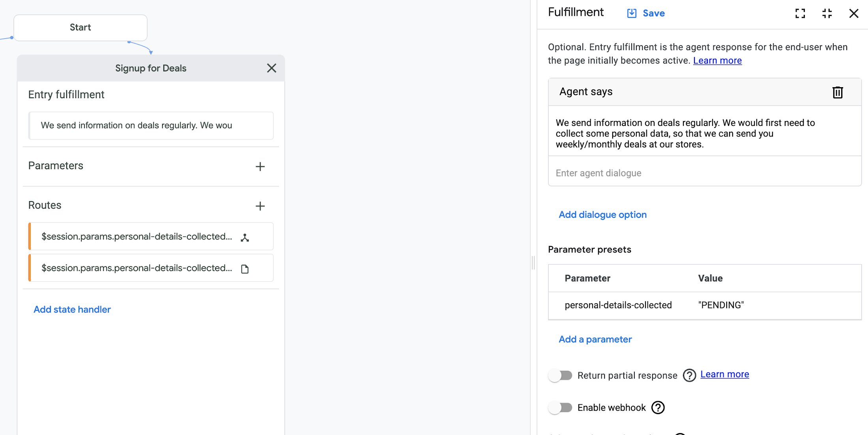The image size is (868, 435).
Task: Close the Fulfillment panel
Action: [854, 13]
